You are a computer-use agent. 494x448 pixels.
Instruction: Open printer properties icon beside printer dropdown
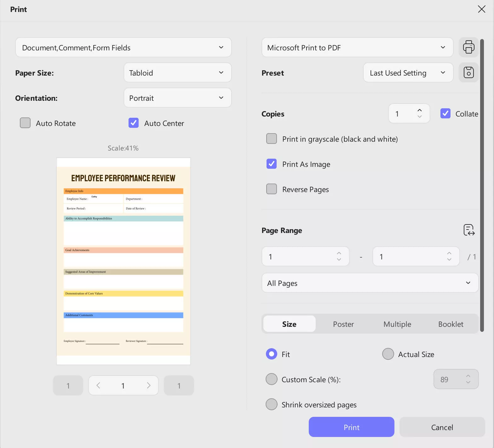tap(468, 47)
